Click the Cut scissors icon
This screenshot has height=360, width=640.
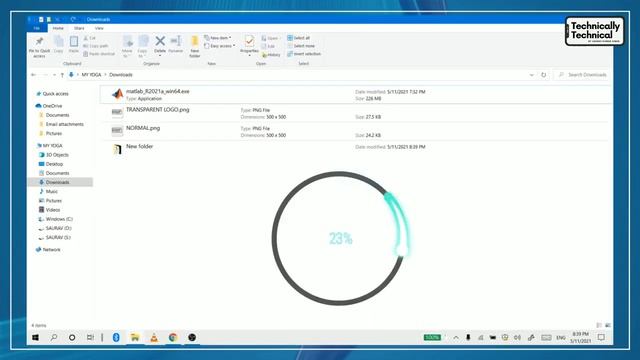(x=86, y=38)
